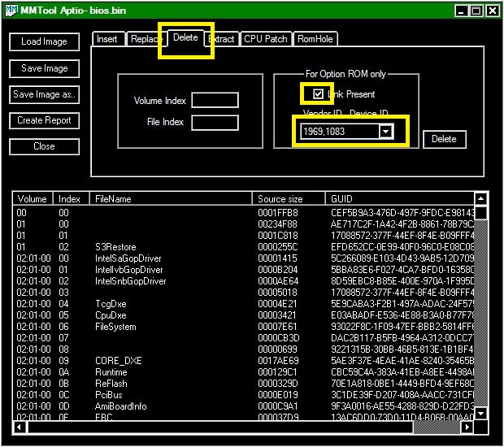This screenshot has height=447, width=504.
Task: Click the vertical scrollbar up arrow
Action: [x=481, y=199]
